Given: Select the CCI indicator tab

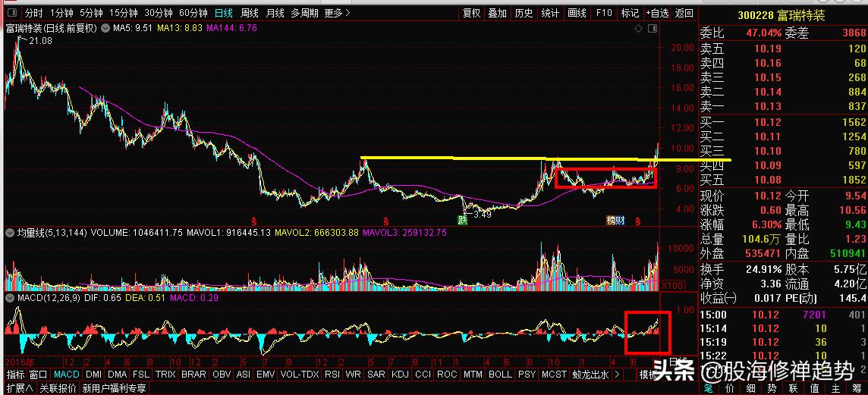Looking at the screenshot, I should point(423,375).
